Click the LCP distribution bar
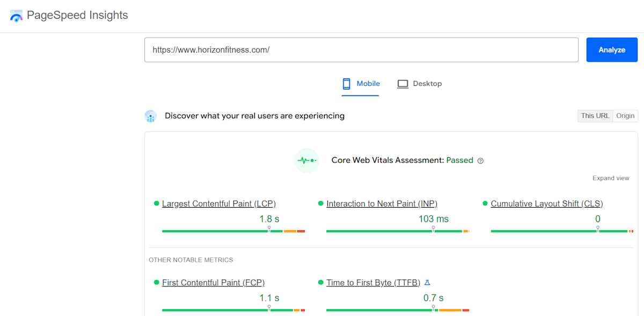Image resolution: width=644 pixels, height=316 pixels. pyautogui.click(x=233, y=231)
